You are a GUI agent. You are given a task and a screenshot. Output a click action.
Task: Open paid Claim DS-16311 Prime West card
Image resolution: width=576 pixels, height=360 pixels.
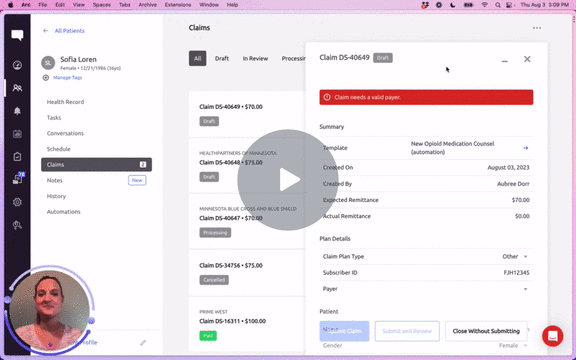247,325
